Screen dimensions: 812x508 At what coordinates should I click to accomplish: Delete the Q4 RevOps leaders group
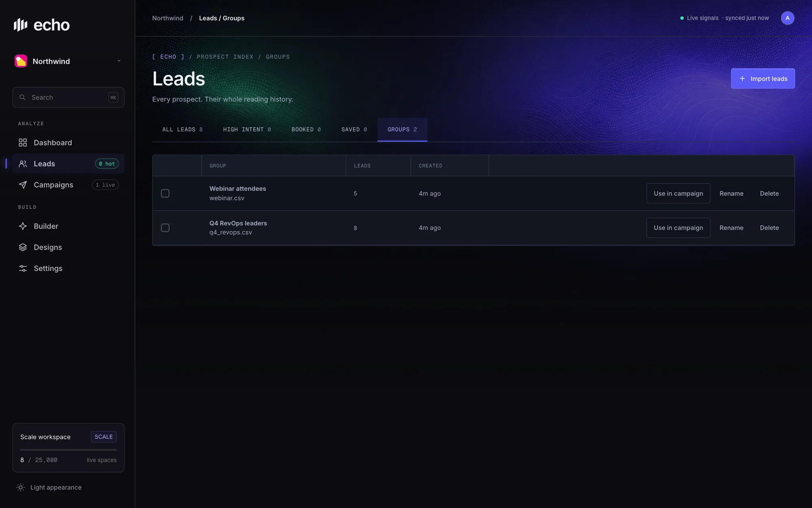[769, 228]
